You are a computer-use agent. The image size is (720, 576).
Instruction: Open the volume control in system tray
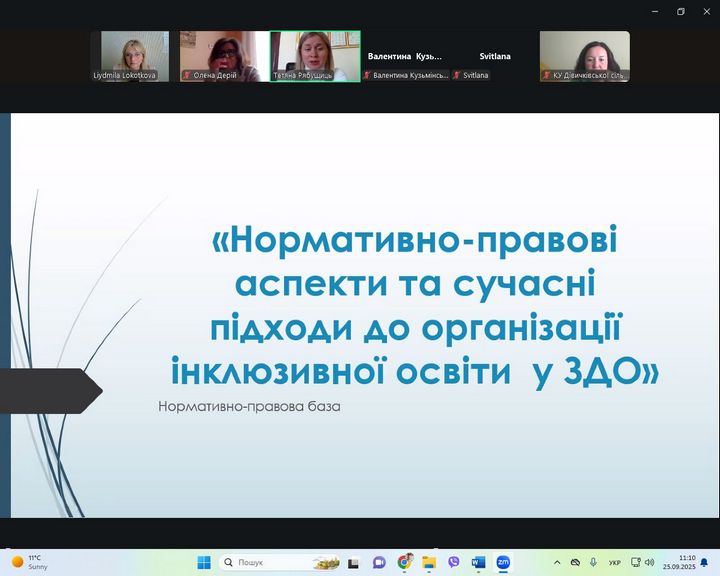click(649, 562)
